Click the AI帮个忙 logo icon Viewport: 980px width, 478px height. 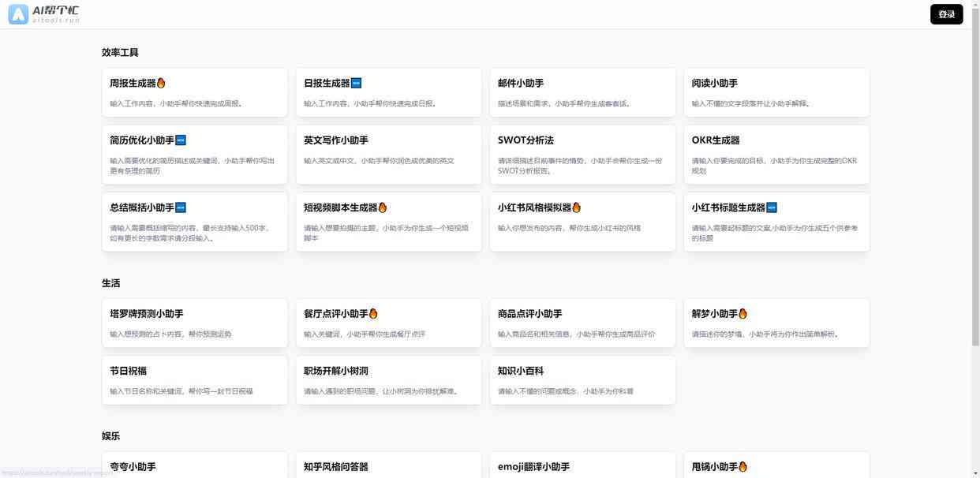tap(18, 14)
